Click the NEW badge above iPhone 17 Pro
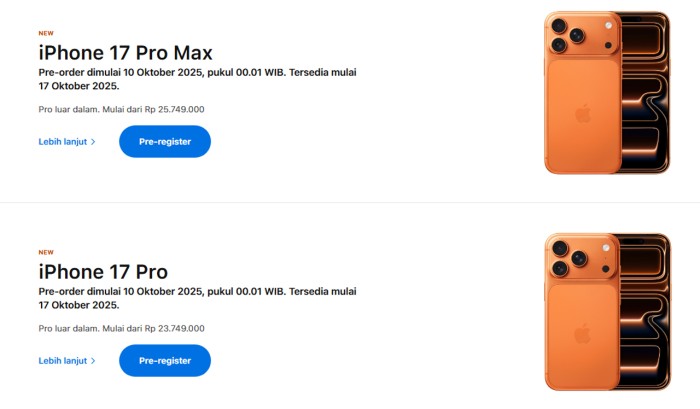This screenshot has height=409, width=700. 46,252
